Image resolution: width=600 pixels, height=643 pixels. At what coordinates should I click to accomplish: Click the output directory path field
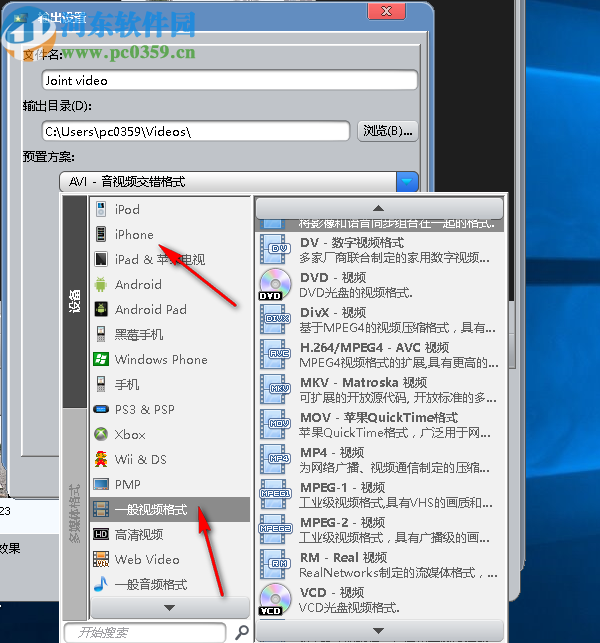[x=196, y=131]
